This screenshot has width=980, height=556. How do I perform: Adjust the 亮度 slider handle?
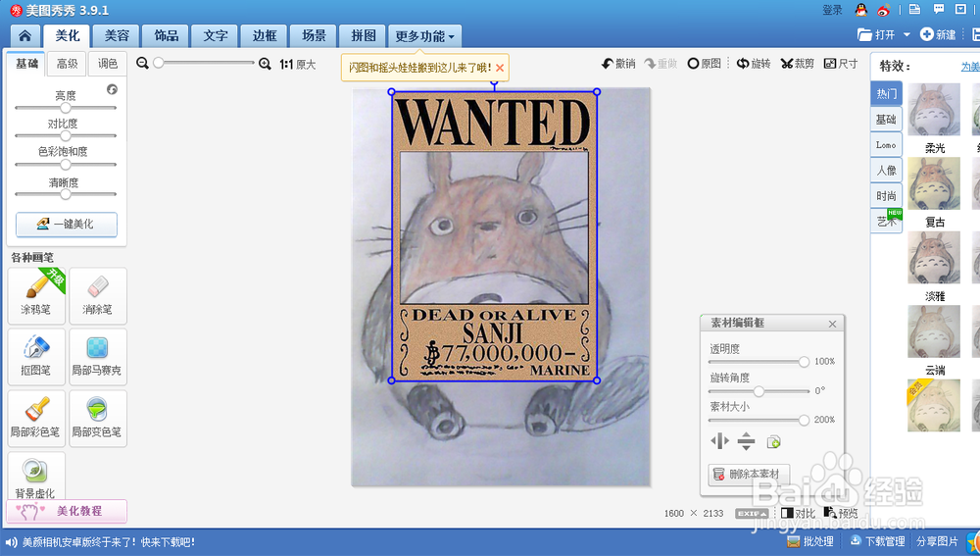point(65,108)
